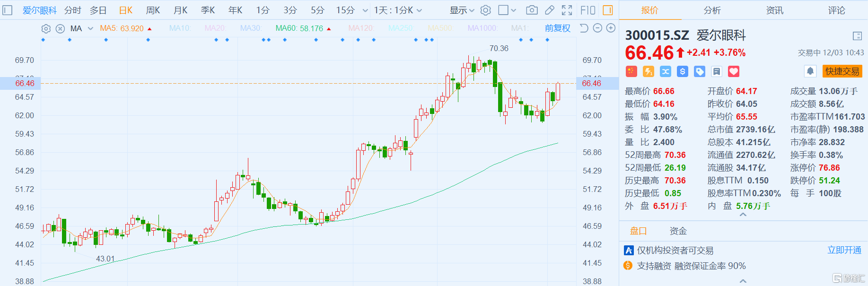Open the 显示 display dropdown
The image size is (868, 286).
462,10
